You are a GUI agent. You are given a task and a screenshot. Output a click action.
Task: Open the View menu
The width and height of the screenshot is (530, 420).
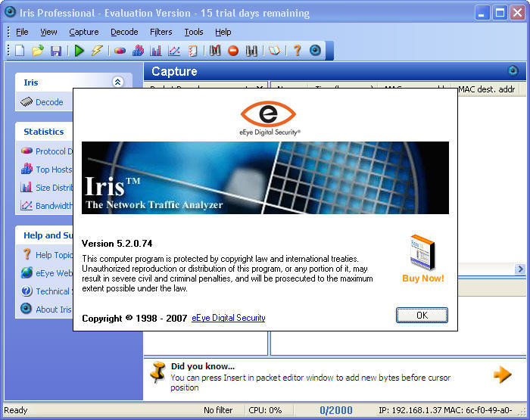tap(48, 32)
